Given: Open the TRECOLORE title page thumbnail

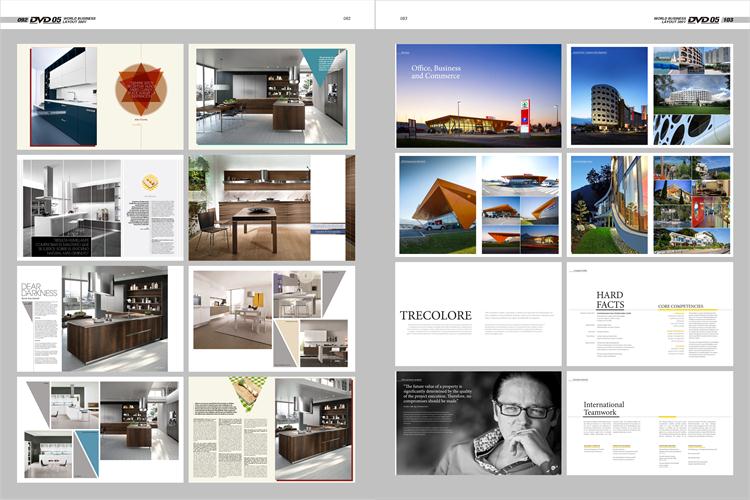Looking at the screenshot, I should click(x=478, y=314).
